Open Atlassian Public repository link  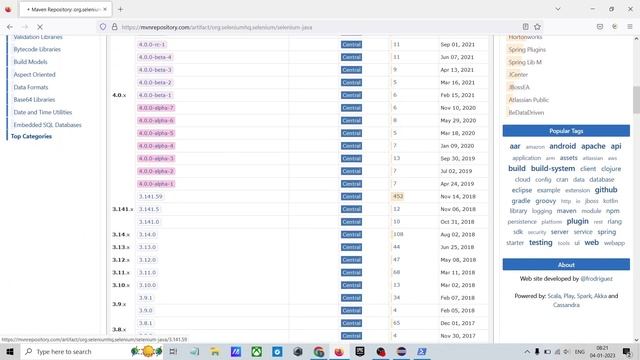click(528, 100)
